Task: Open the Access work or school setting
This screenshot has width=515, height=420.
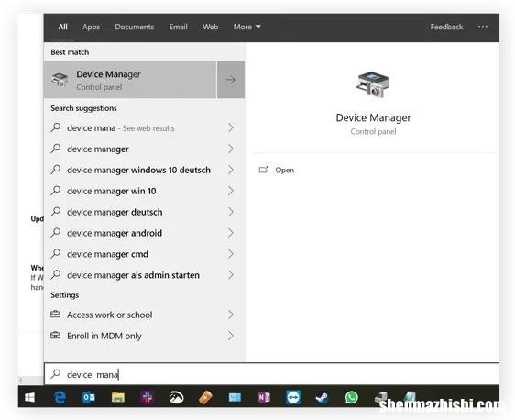Action: coord(144,315)
